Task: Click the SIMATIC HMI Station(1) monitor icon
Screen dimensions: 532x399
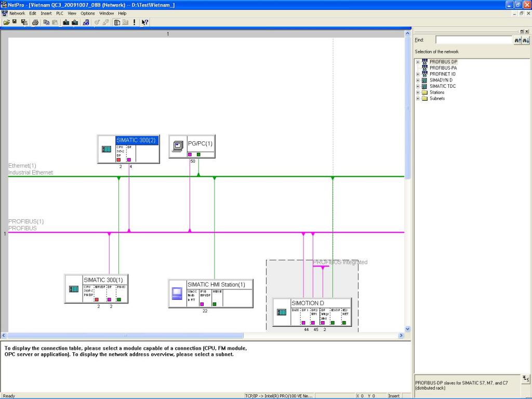Action: pos(177,294)
